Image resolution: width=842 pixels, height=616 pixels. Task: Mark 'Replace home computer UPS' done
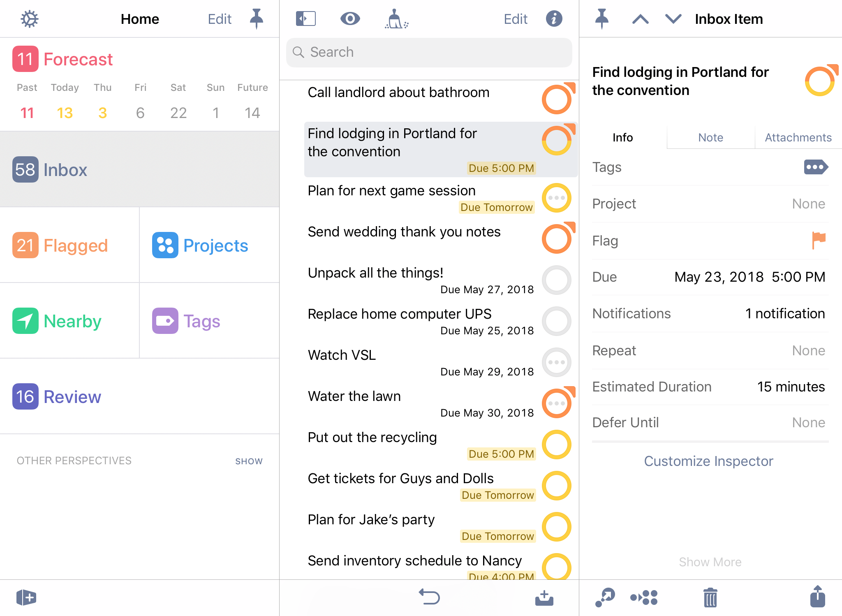tap(557, 321)
